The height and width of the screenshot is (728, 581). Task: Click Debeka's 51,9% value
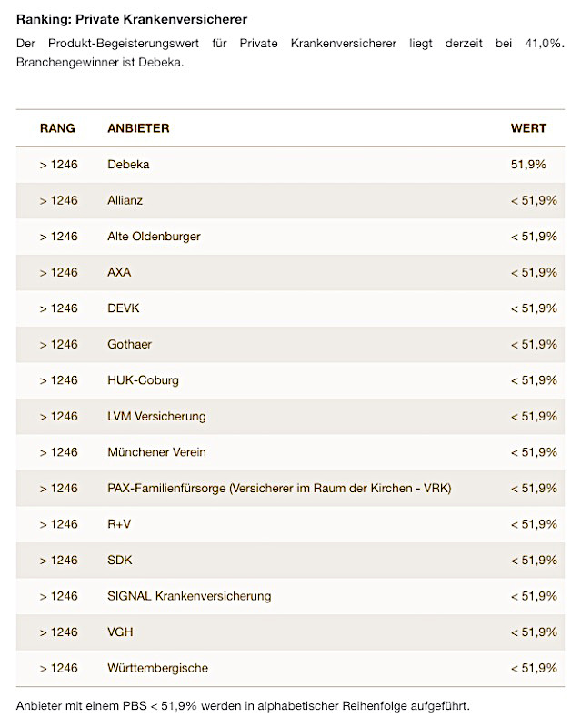coord(528,165)
